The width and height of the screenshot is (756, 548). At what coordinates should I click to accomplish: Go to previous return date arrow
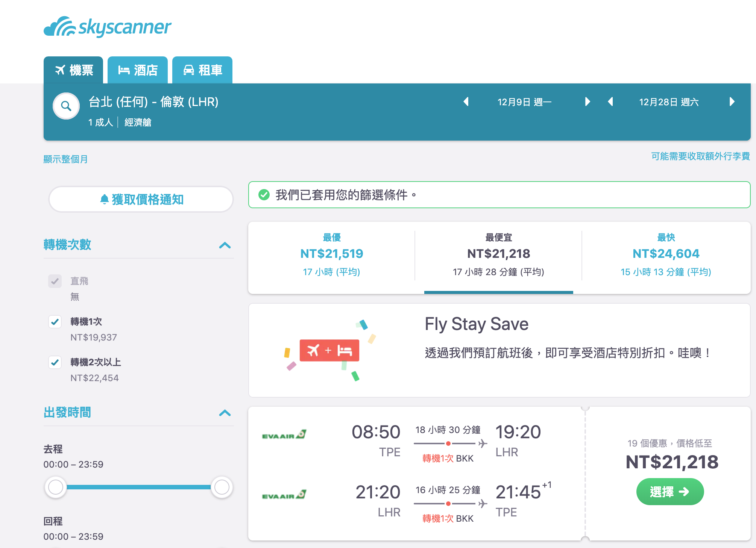tap(610, 101)
